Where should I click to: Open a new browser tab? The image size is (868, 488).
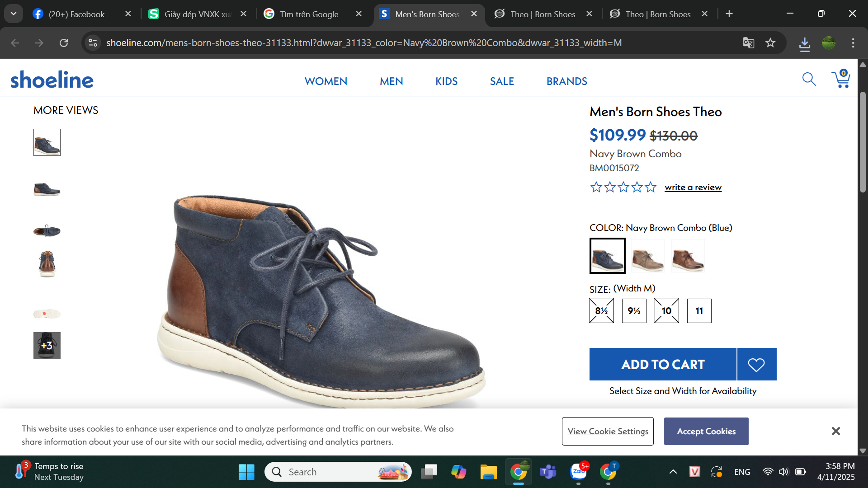click(729, 14)
